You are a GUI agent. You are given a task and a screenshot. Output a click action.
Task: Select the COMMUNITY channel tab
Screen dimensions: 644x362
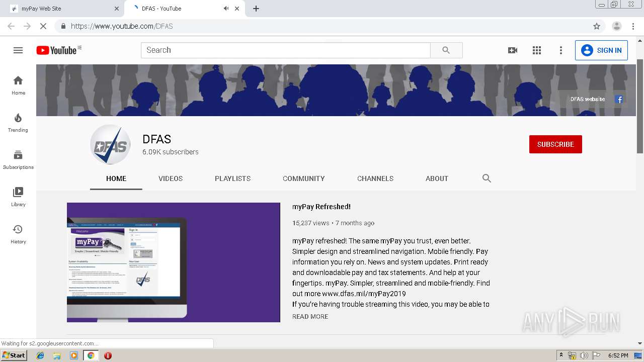tap(304, 178)
